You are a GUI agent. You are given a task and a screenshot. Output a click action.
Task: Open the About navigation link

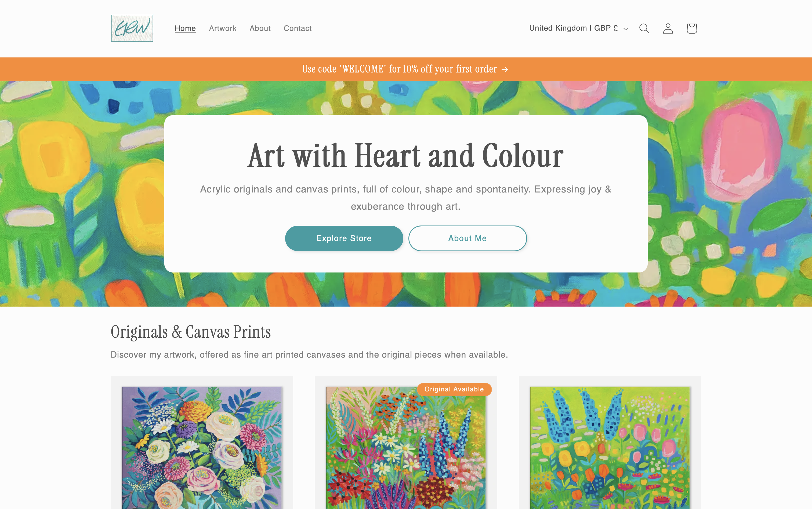(260, 28)
